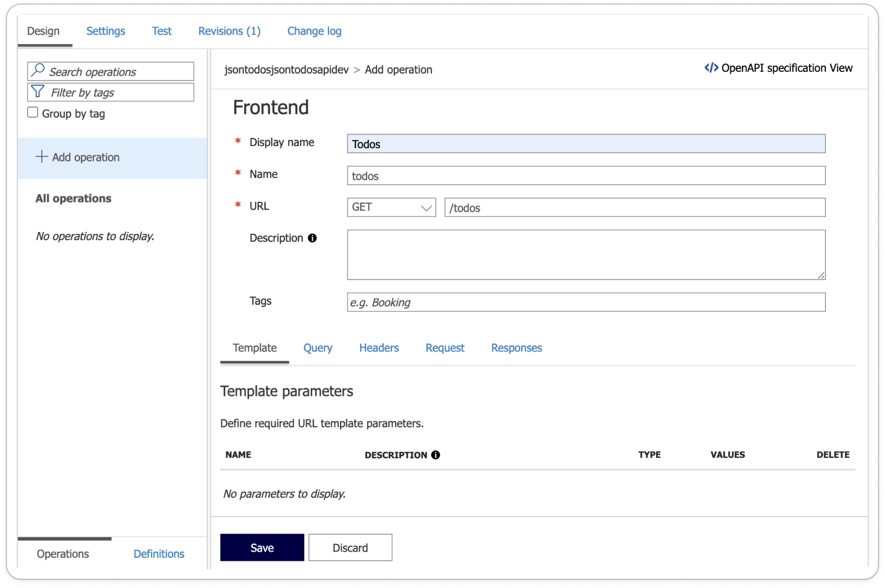Switch to the Headers tab
The height and width of the screenshot is (588, 885).
pyautogui.click(x=379, y=348)
